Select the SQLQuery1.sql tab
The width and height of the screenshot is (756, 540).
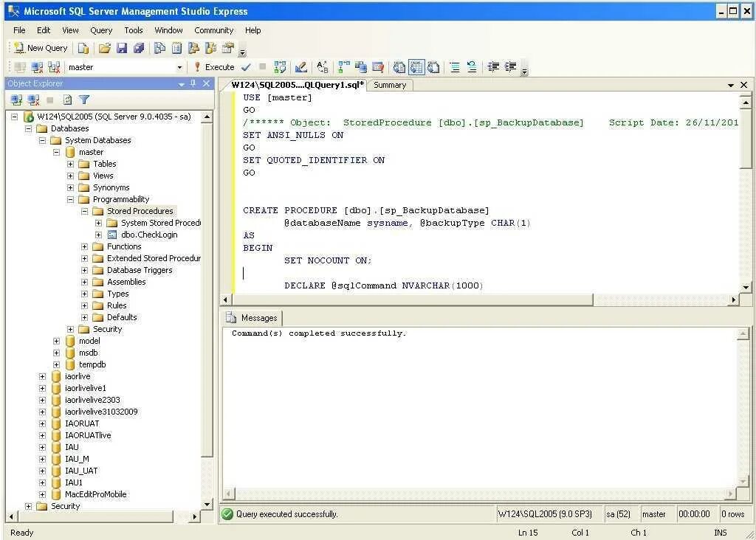click(x=298, y=85)
